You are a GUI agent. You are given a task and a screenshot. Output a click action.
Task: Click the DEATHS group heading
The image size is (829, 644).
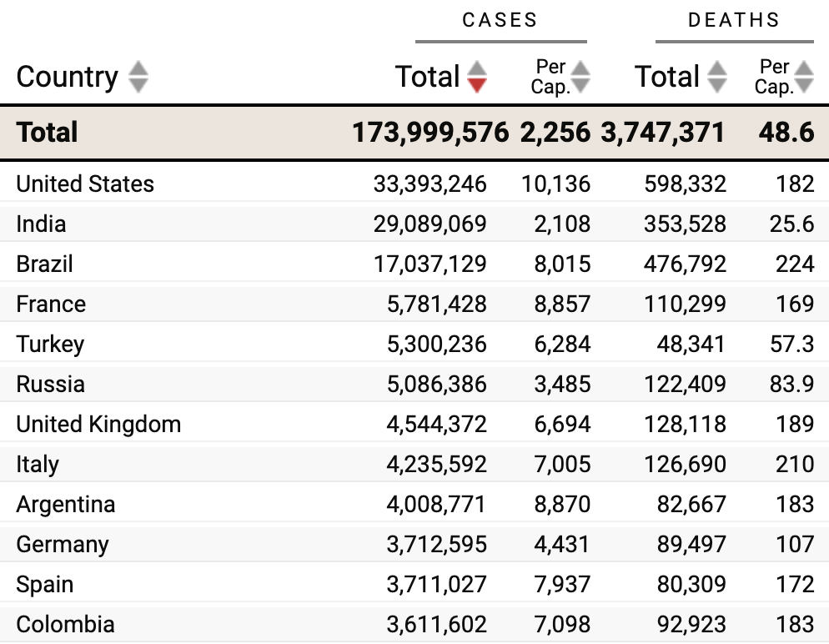tap(734, 21)
